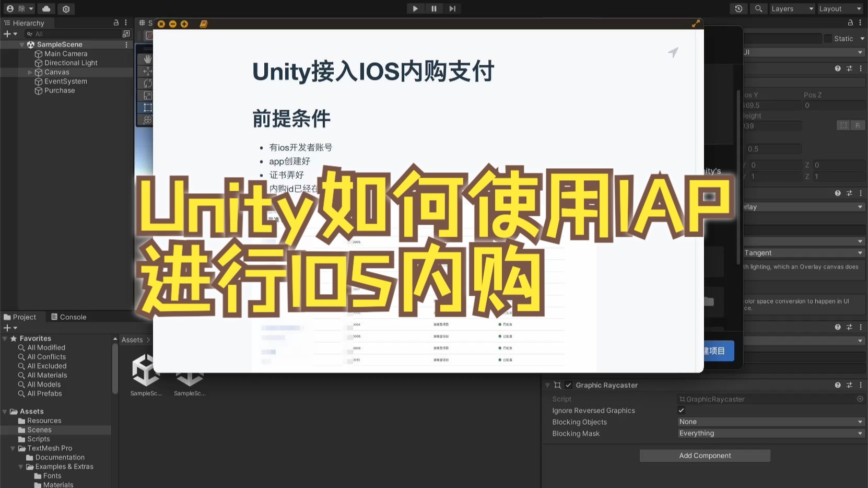Switch to the Project tab
The width and height of the screenshot is (868, 488).
tap(20, 317)
